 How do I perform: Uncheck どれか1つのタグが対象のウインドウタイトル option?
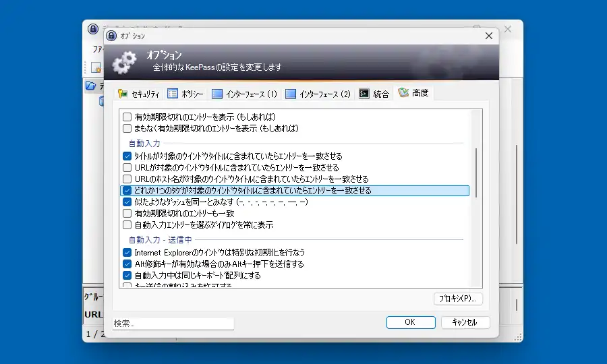pos(127,190)
